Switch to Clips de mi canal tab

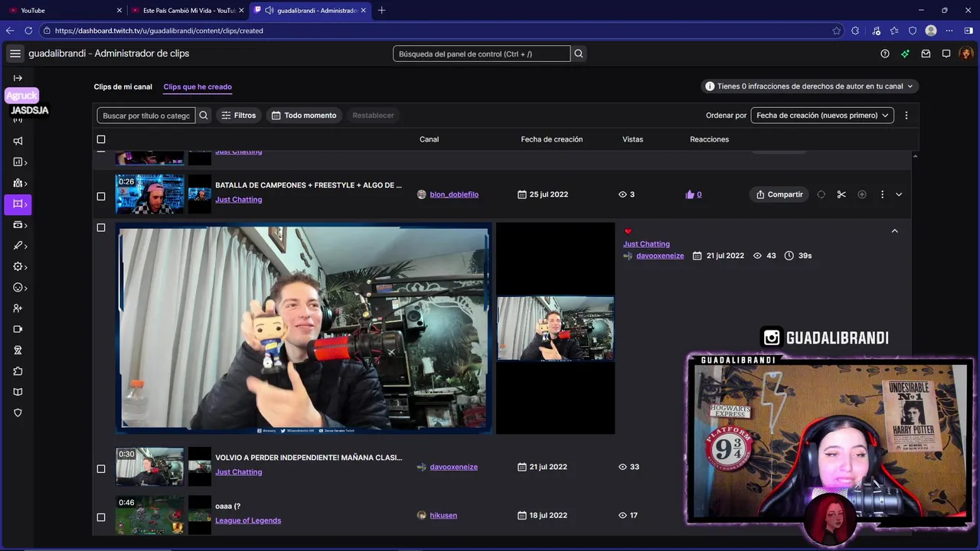123,86
